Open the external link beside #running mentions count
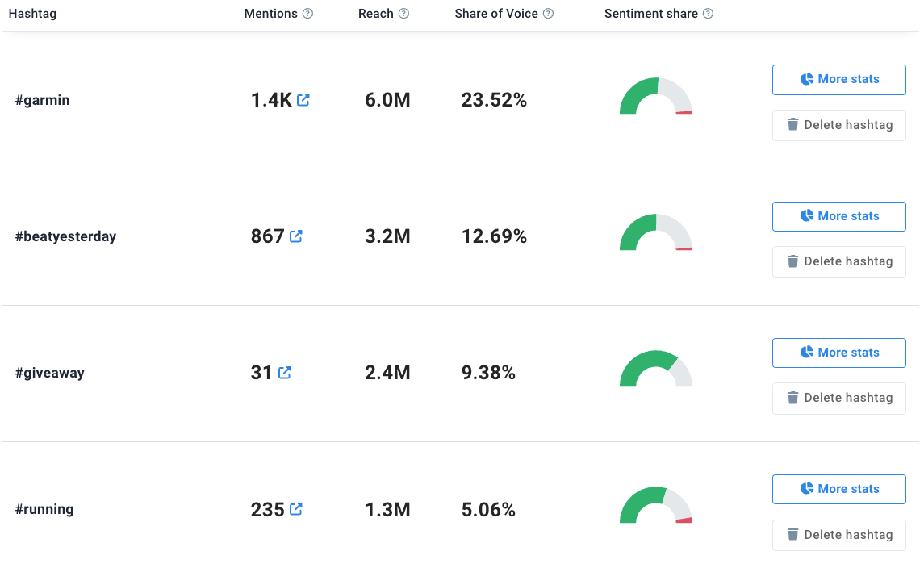 296,509
